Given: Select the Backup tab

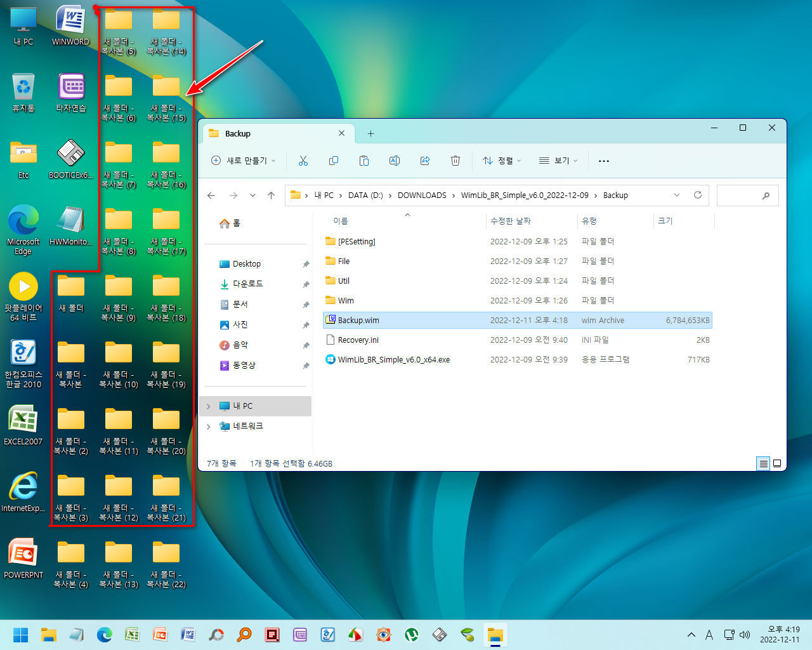Looking at the screenshot, I should tap(277, 134).
